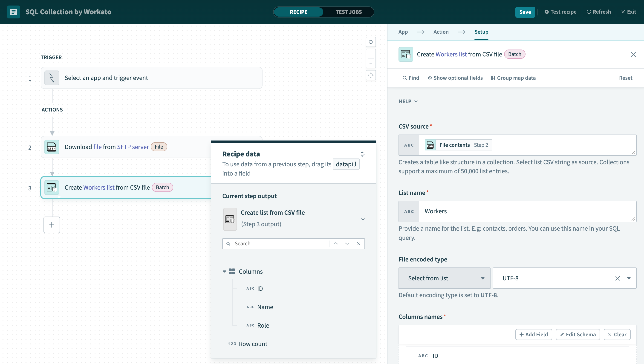Clear the search field in Recipe data
Viewport: 644px width, 364px height.
(x=358, y=244)
